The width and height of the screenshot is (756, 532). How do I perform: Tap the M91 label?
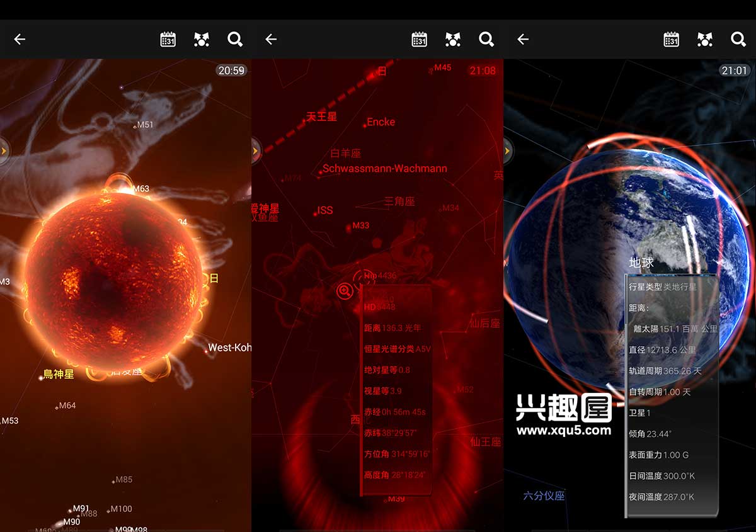(81, 509)
